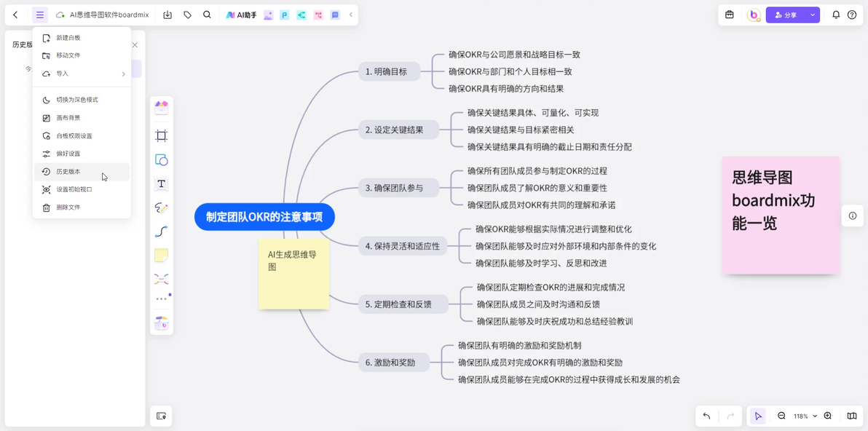
Task: Select the pointer cursor tool
Action: click(x=758, y=416)
